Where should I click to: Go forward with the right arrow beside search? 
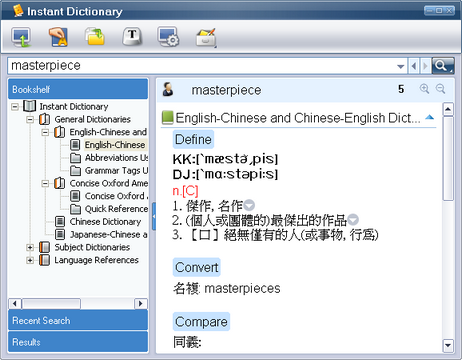(425, 66)
